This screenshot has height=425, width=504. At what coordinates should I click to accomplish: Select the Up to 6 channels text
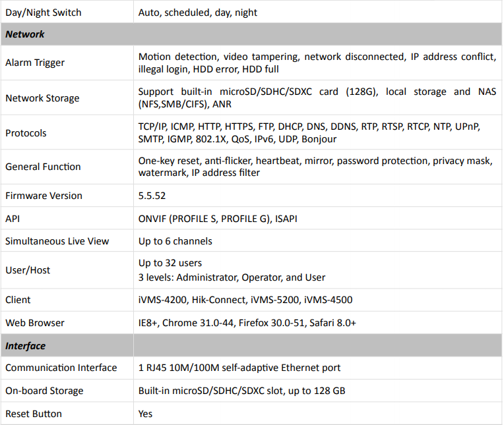pos(175,241)
